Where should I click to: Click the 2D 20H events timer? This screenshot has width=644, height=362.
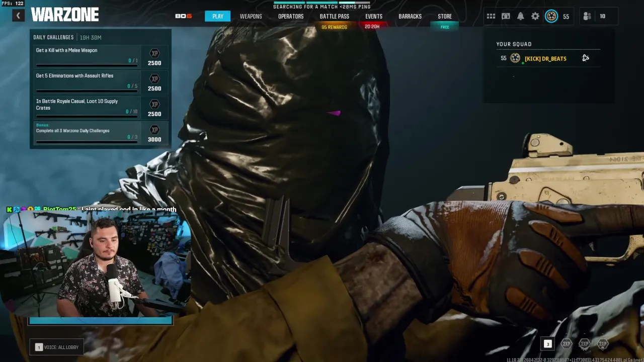click(372, 27)
